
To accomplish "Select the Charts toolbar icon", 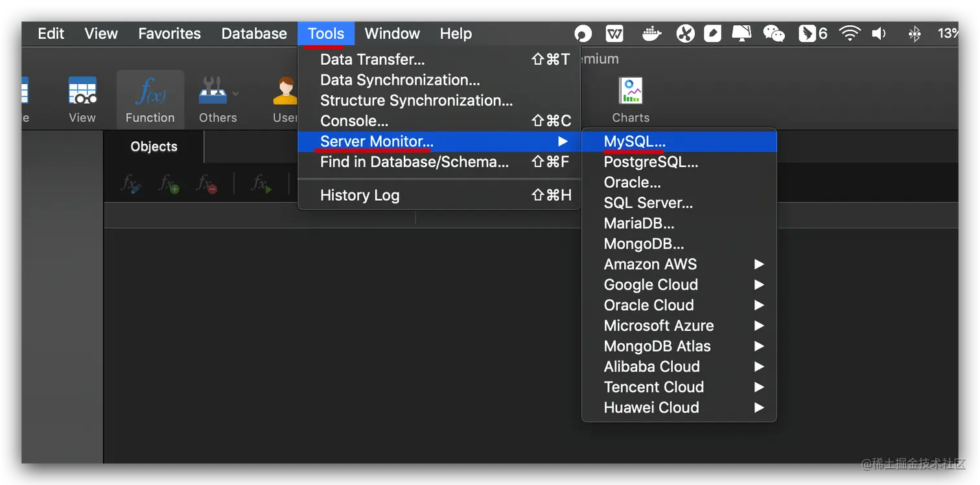I will 630,100.
